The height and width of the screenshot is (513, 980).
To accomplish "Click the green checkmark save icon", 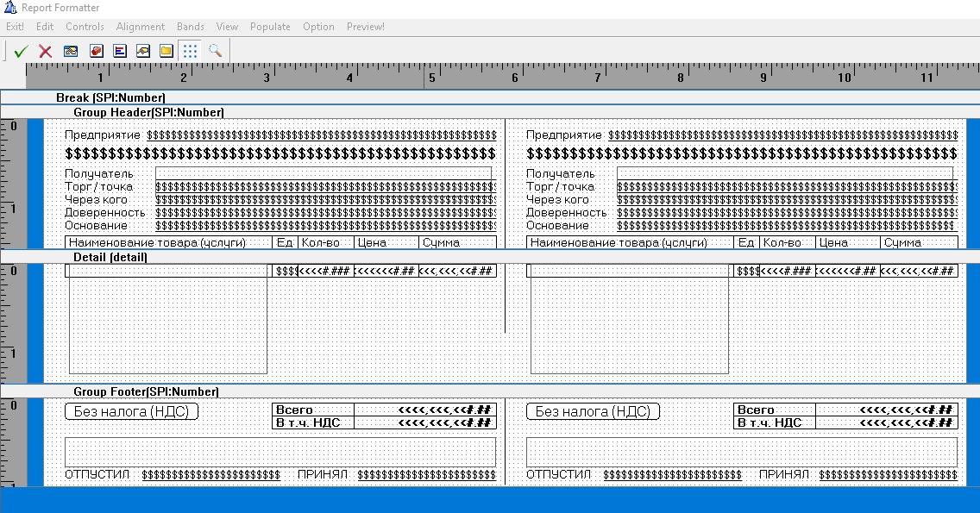I will point(22,52).
